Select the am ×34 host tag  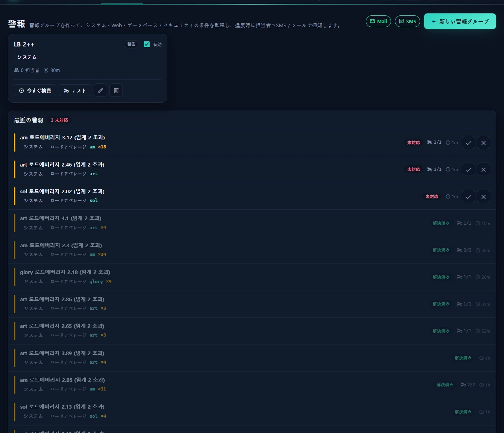[x=98, y=255]
